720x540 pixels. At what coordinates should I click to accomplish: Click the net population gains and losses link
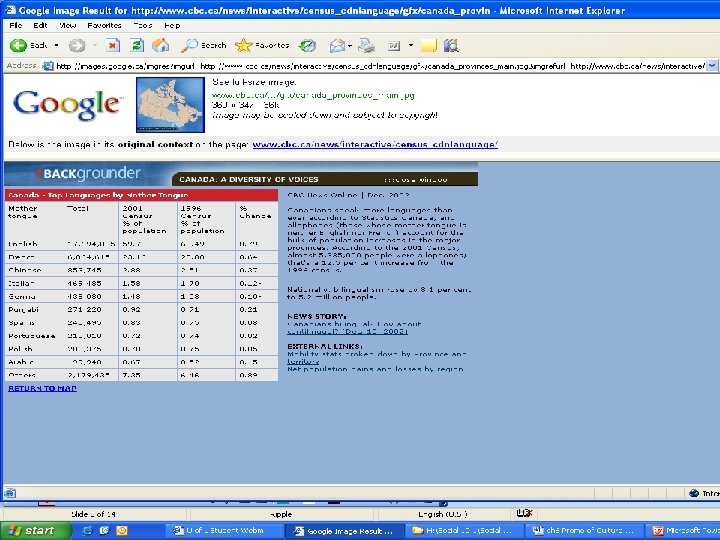(375, 369)
